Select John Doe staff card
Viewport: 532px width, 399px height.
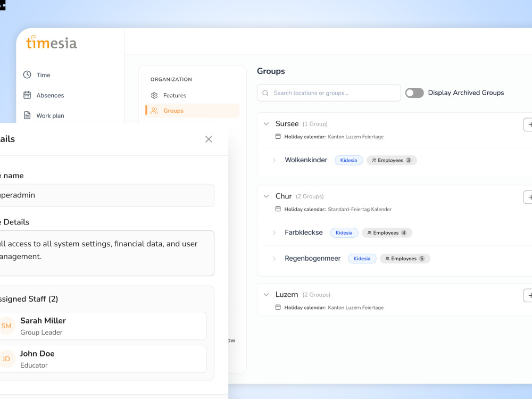click(103, 359)
